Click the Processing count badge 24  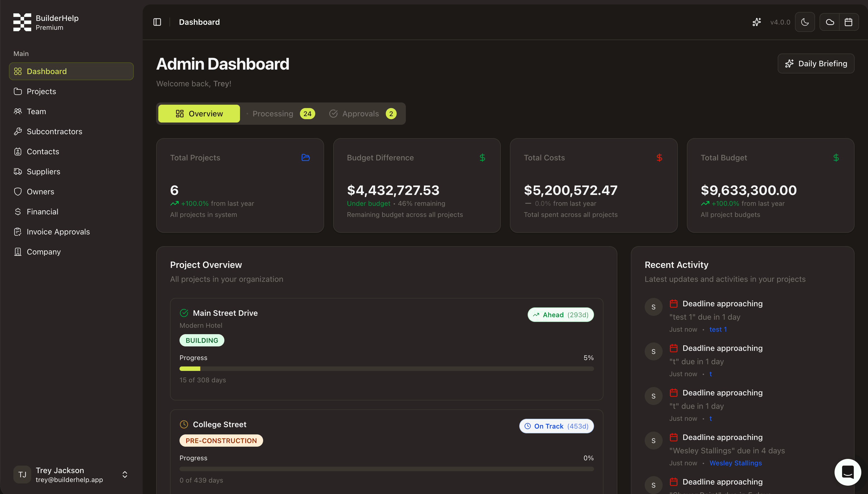coord(307,114)
